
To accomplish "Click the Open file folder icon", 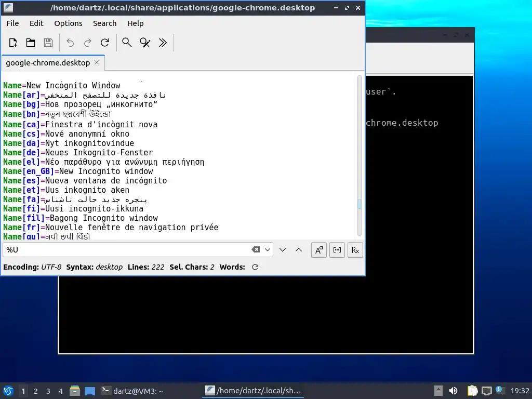I will [31, 43].
